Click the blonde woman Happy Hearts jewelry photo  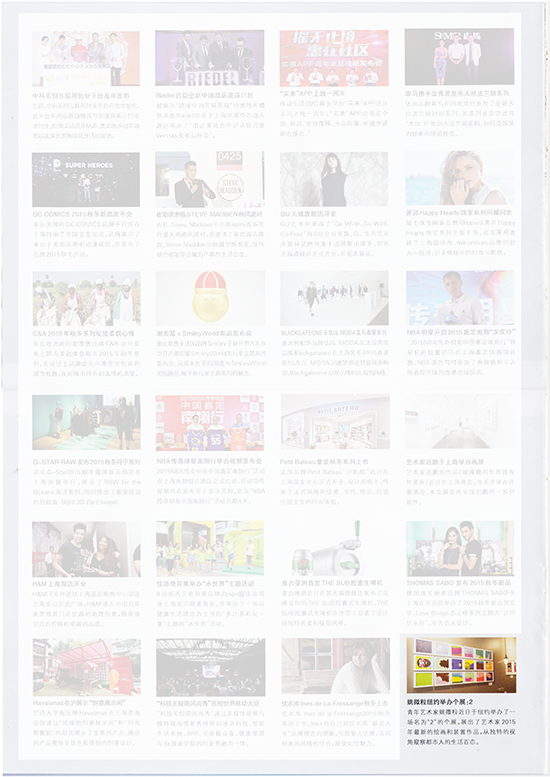point(460,178)
